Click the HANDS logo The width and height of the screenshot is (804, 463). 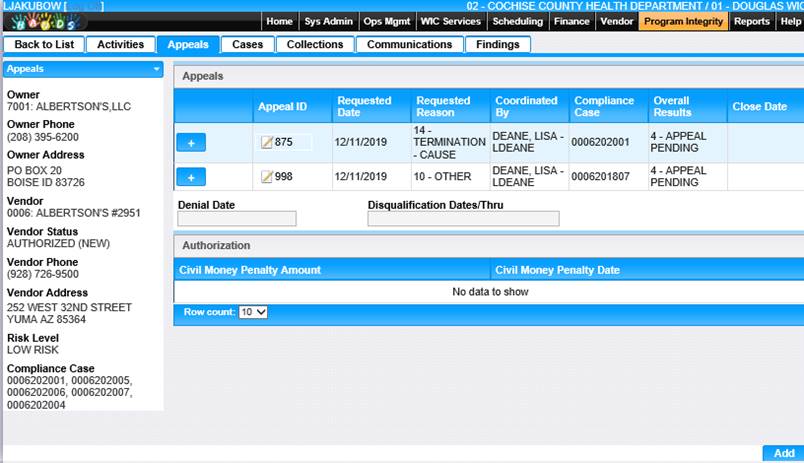coord(45,22)
